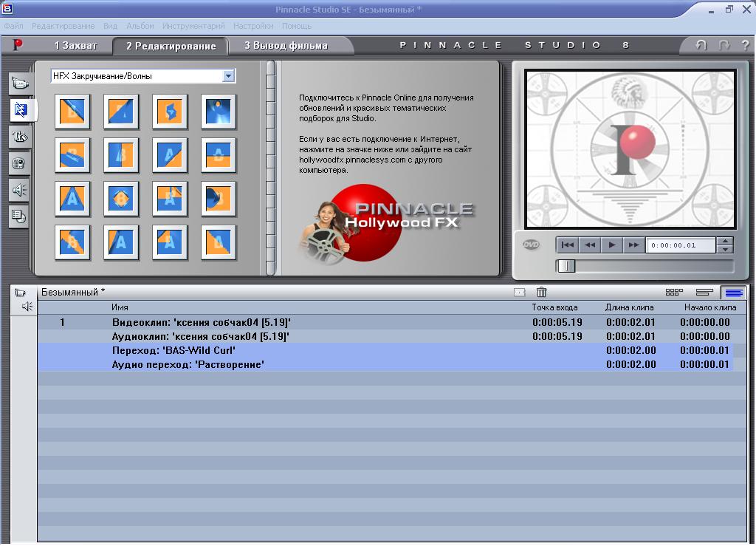Decrease timecode with the down arrow

point(725,250)
